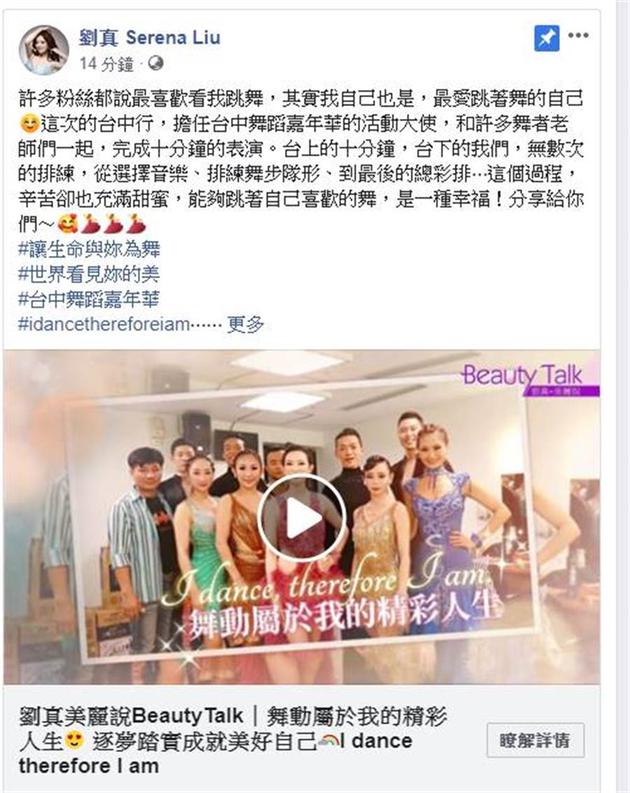The image size is (630, 793).
Task: Click Serena Liu's profile picture
Action: tap(43, 50)
